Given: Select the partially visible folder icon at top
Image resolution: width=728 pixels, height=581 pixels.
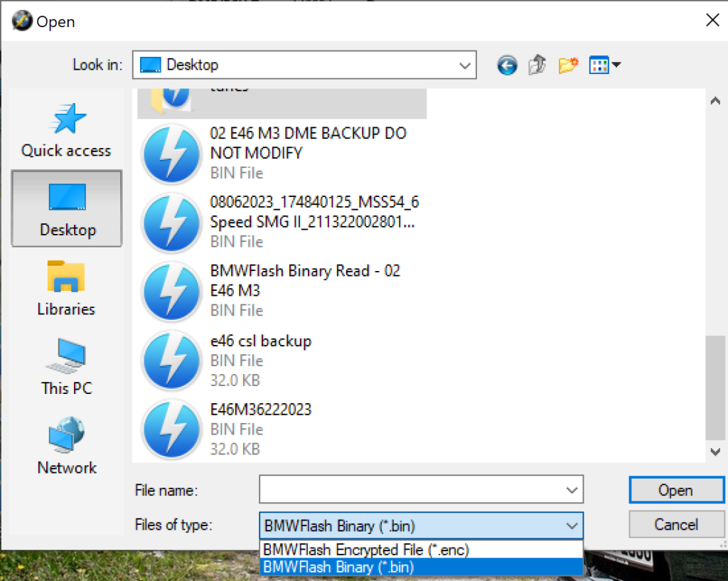Looking at the screenshot, I should (171, 100).
